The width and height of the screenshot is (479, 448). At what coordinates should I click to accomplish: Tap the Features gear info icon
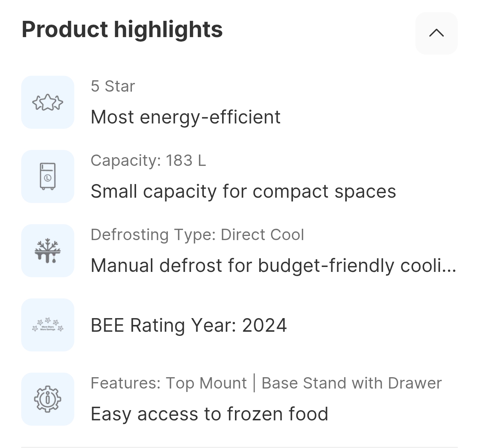coord(48,399)
